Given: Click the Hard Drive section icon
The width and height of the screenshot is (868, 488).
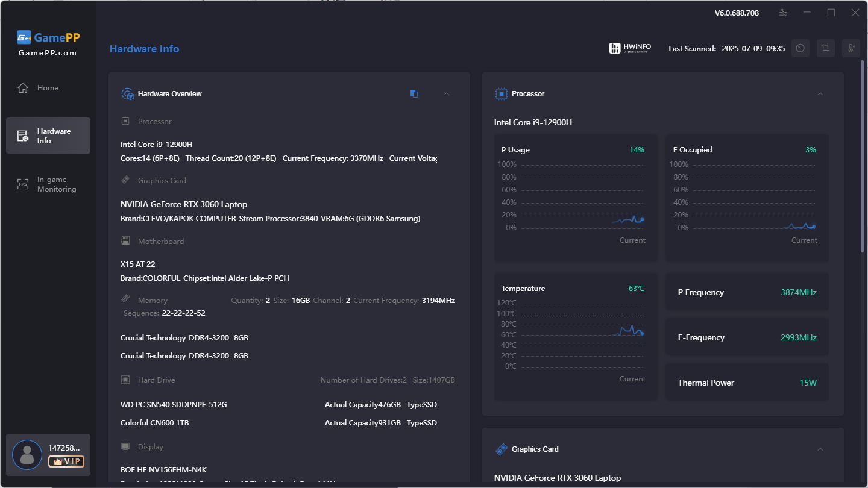Looking at the screenshot, I should (125, 380).
